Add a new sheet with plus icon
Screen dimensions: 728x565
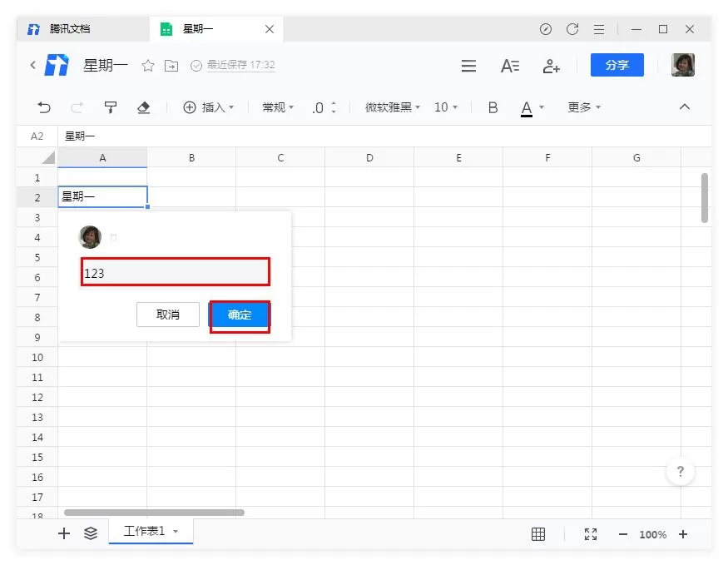(63, 533)
